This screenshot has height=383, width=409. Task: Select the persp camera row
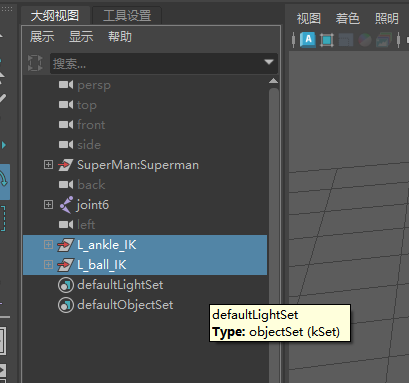pos(145,85)
